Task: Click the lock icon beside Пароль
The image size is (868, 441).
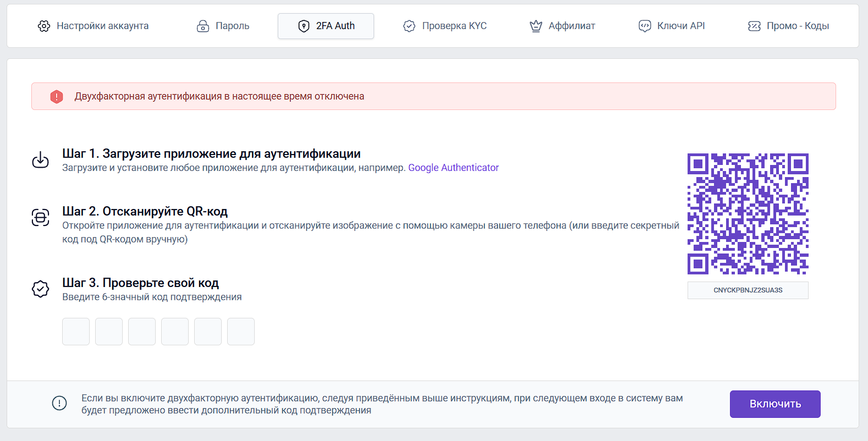Action: 203,26
